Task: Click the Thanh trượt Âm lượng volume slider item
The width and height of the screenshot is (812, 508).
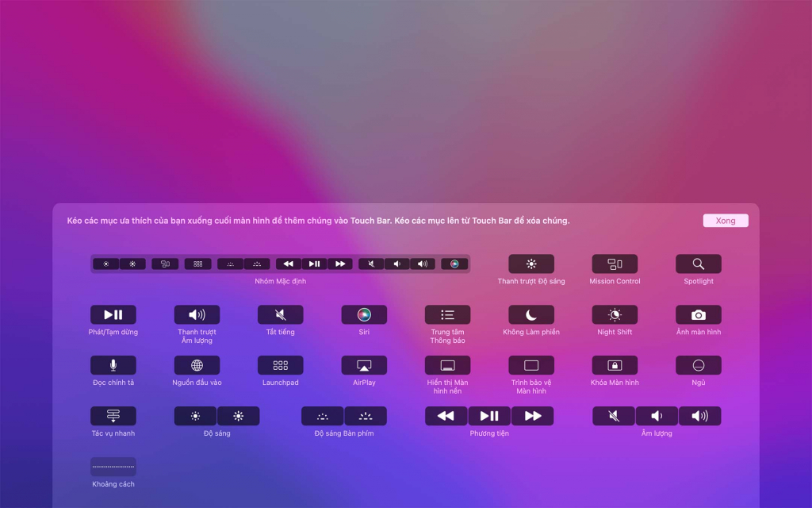Action: tap(197, 314)
